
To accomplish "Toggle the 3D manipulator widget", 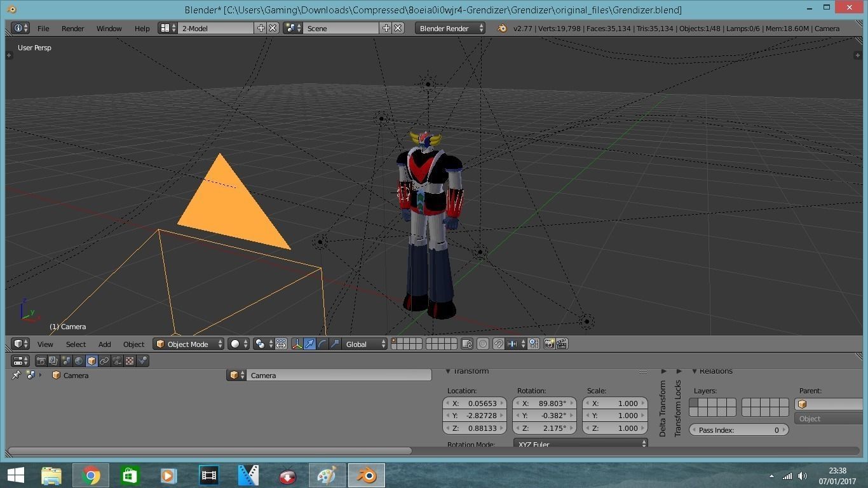I will click(297, 344).
